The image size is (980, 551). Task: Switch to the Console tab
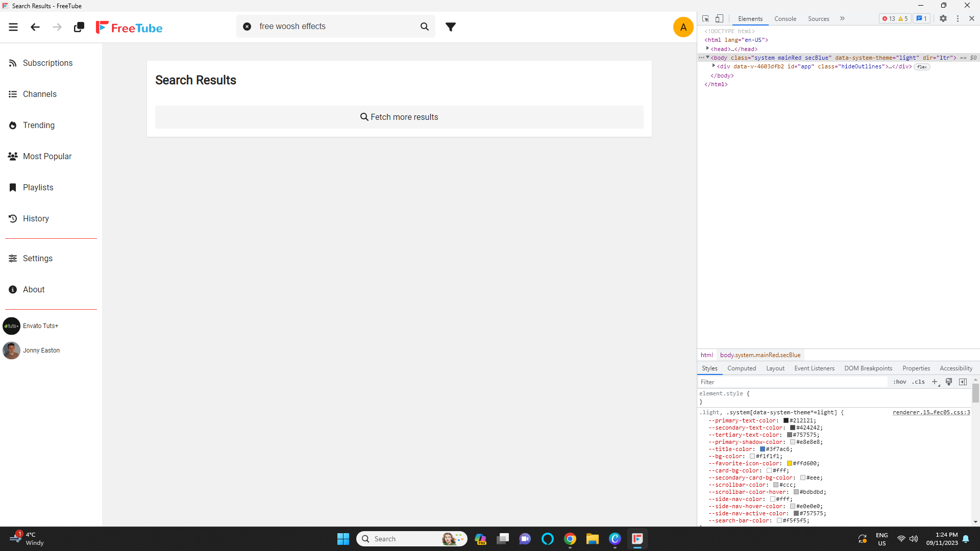(785, 19)
